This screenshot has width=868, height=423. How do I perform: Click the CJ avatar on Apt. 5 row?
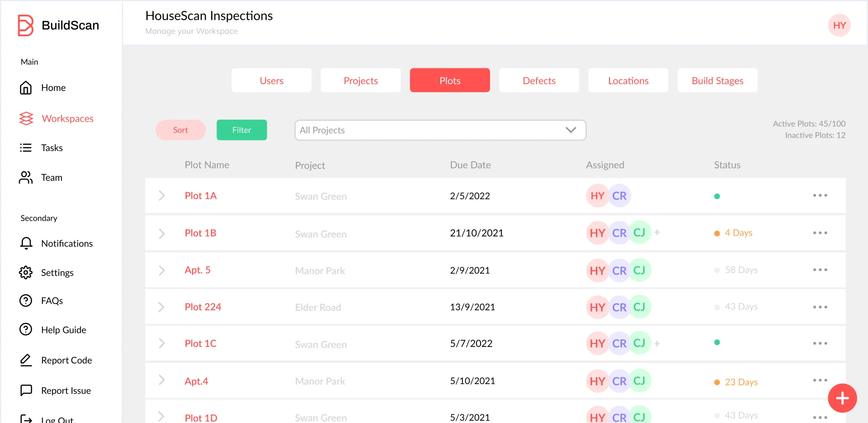point(640,271)
